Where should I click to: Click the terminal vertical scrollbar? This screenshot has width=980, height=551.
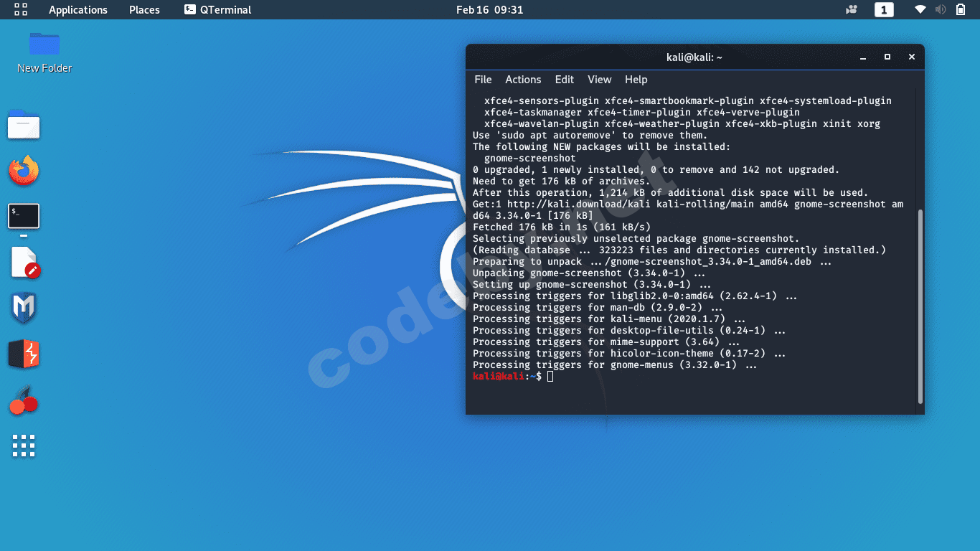(x=920, y=306)
